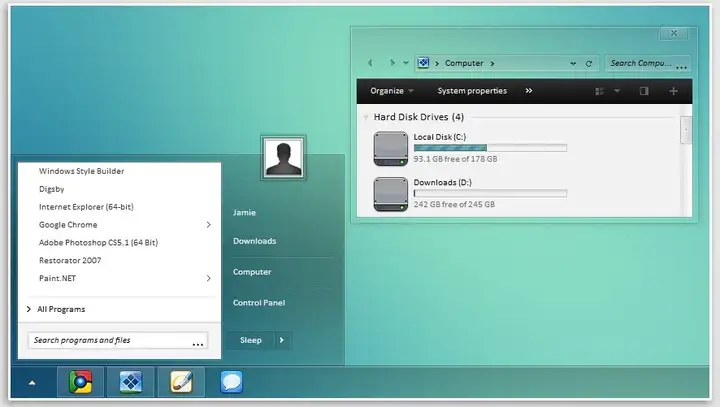This screenshot has width=720, height=407.
Task: Launch Digsby from Start menu
Action: click(x=51, y=189)
